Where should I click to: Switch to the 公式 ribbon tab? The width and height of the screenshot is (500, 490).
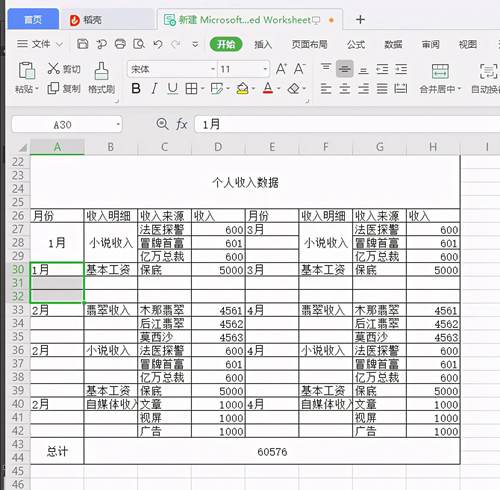356,44
